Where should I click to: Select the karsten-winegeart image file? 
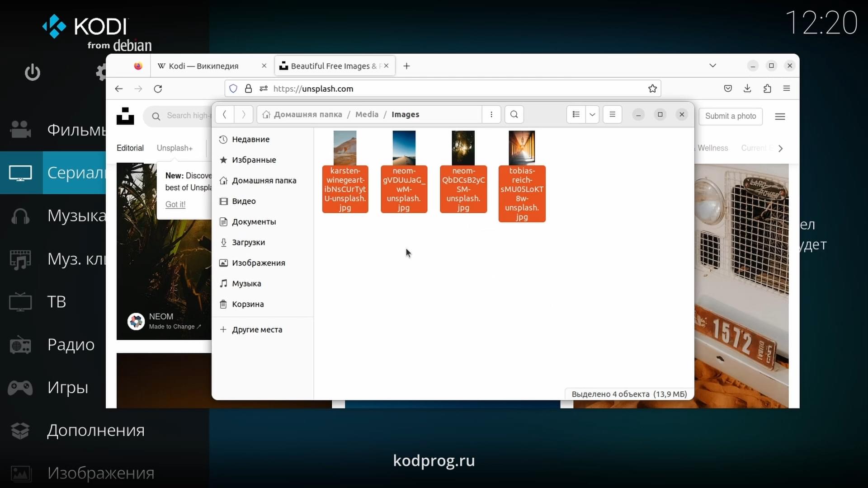[345, 172]
